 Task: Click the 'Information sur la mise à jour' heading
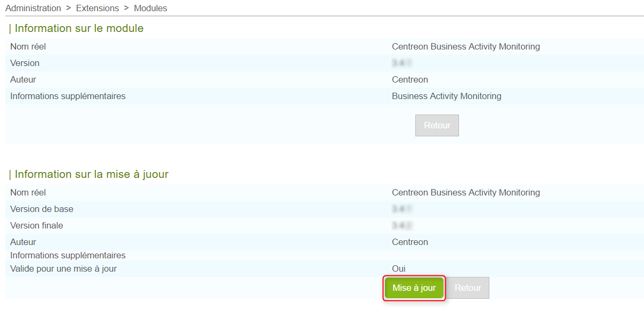coord(91,174)
